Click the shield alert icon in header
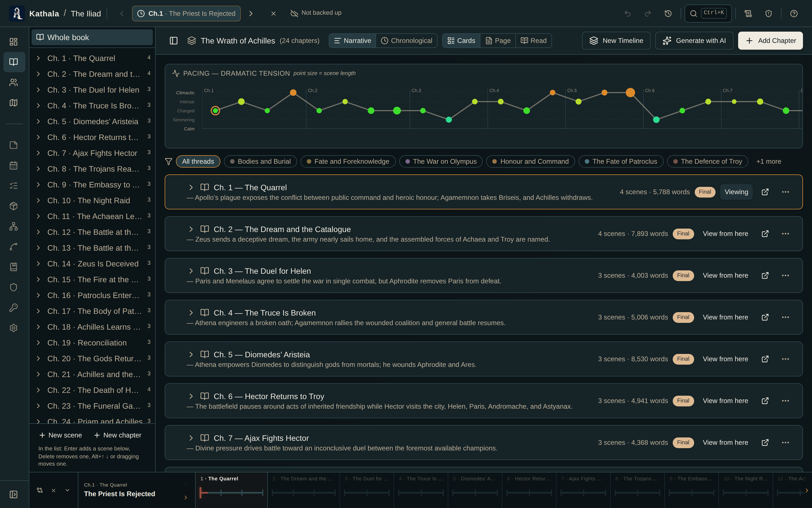The image size is (812, 508). click(769, 14)
